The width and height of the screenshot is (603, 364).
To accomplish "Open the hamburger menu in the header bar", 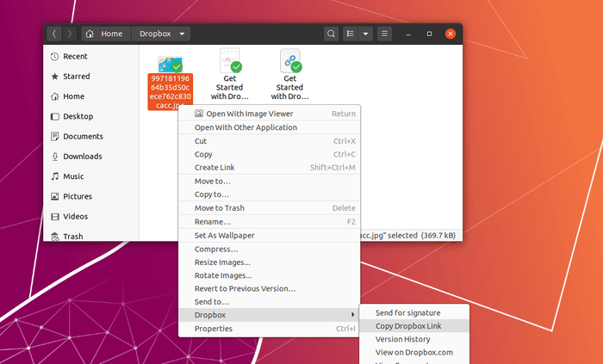I will (384, 34).
